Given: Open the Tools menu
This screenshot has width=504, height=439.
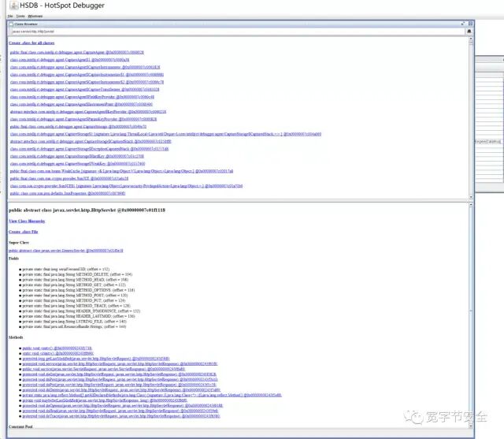Looking at the screenshot, I should (20, 16).
